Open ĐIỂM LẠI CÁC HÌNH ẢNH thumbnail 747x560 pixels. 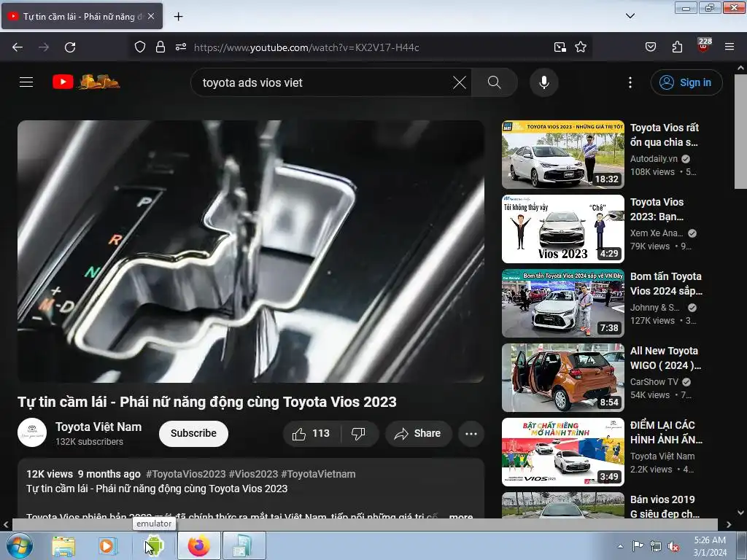click(562, 451)
